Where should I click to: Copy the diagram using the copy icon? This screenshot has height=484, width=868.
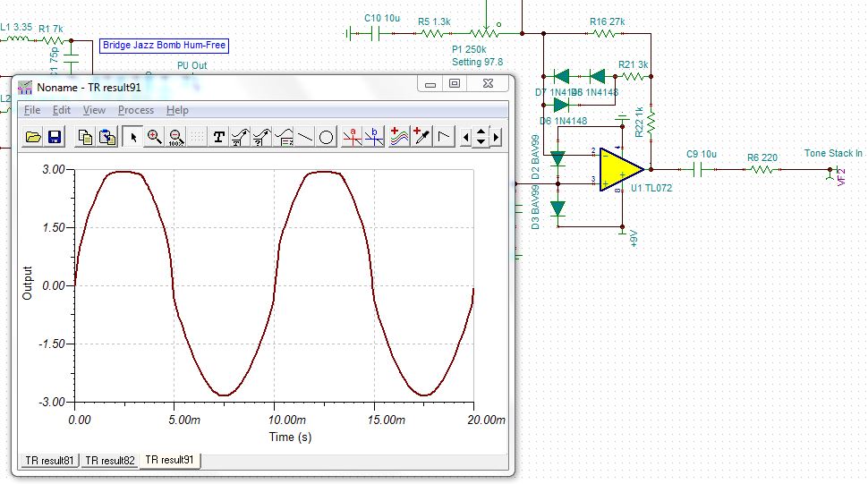pos(85,137)
